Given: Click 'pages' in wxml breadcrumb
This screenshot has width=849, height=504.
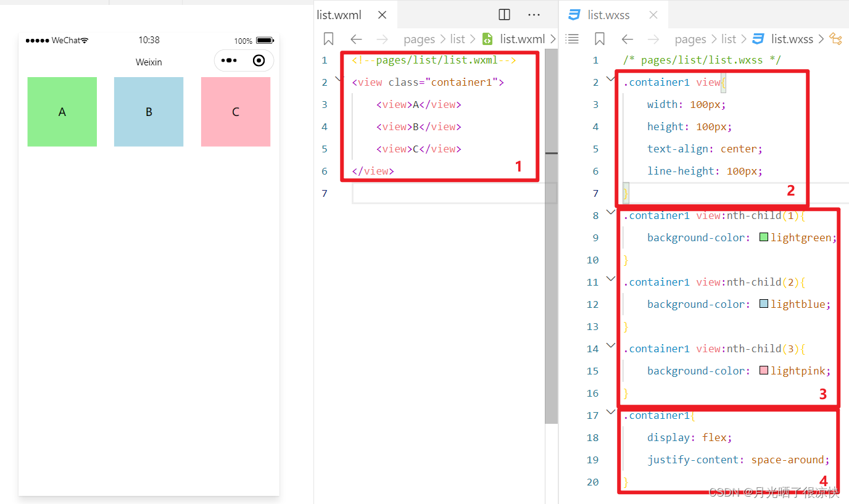Looking at the screenshot, I should point(420,39).
